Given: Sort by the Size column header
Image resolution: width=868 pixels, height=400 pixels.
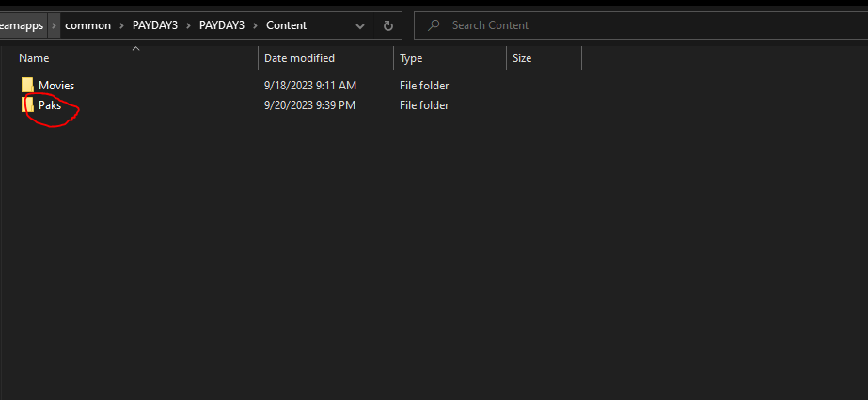Looking at the screenshot, I should pos(522,58).
